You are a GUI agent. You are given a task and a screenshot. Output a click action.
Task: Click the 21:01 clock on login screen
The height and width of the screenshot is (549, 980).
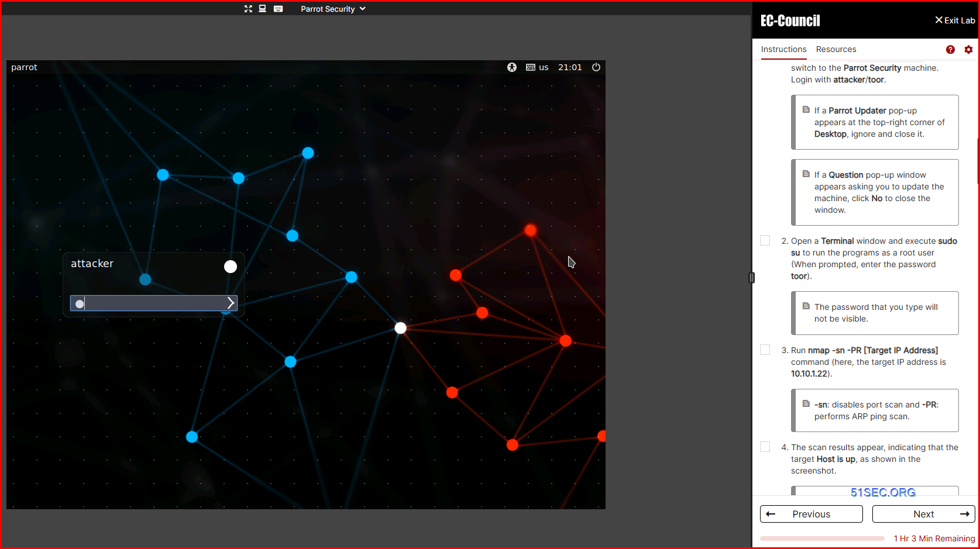coord(570,67)
